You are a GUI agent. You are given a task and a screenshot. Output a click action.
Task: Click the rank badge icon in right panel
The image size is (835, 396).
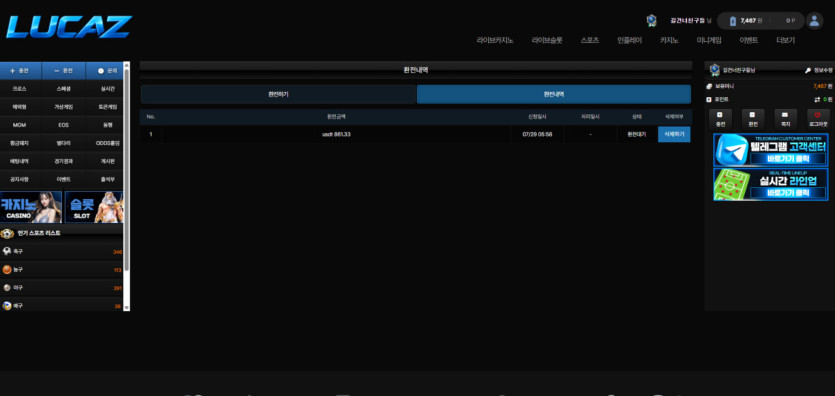715,70
